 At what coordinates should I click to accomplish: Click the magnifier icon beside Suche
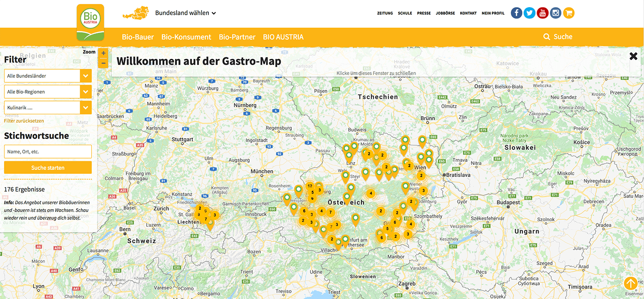(x=547, y=37)
